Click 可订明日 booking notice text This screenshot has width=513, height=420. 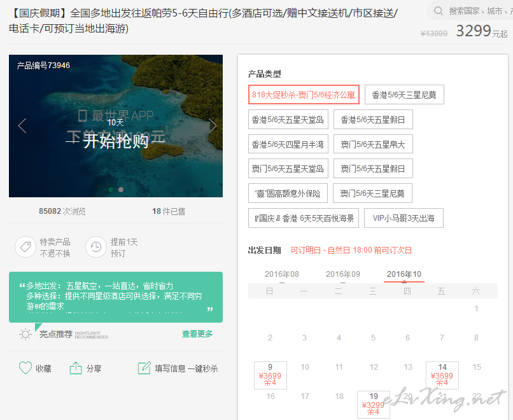(351, 250)
